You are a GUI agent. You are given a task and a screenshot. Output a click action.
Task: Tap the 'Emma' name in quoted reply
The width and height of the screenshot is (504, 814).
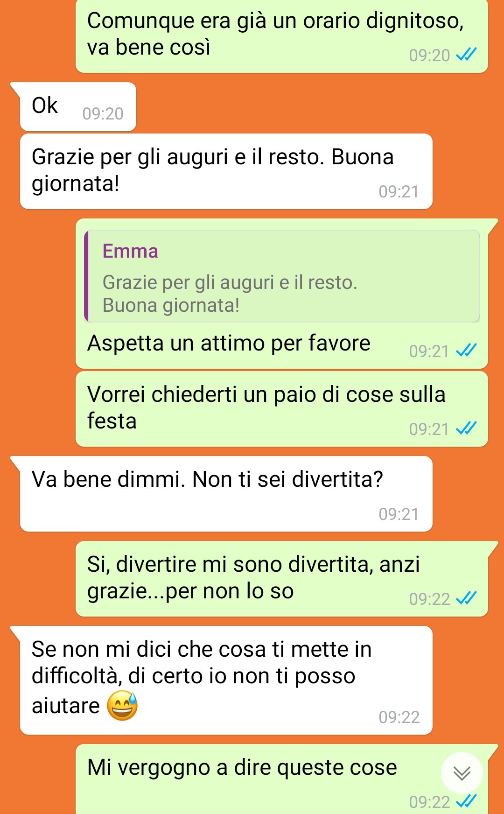[x=130, y=251]
